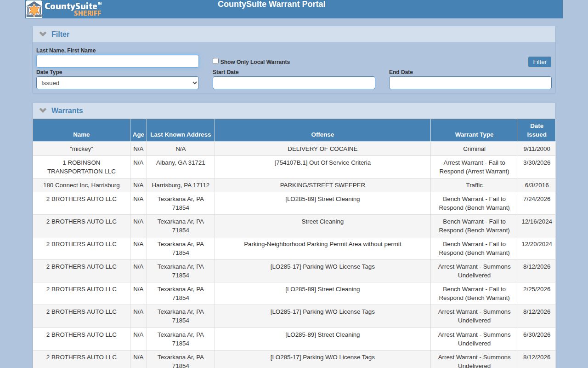Screen dimensions: 588x368
Task: Click the End Date input field
Action: tap(470, 83)
